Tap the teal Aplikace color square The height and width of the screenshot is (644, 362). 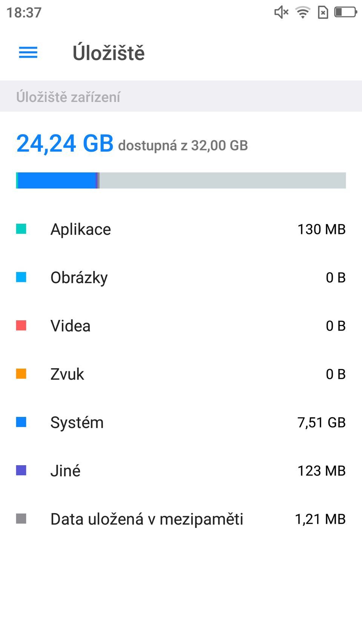click(21, 229)
